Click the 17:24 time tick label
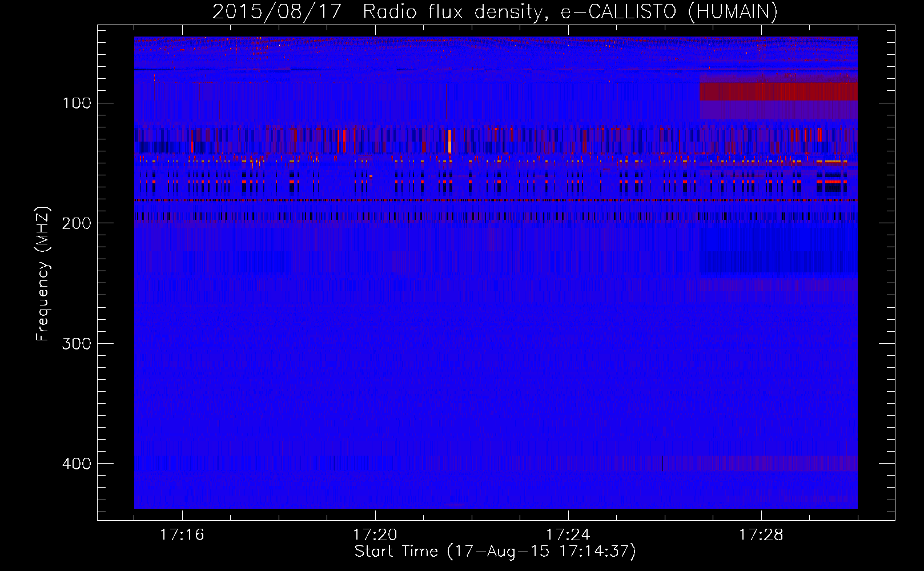The image size is (924, 571). (x=568, y=535)
